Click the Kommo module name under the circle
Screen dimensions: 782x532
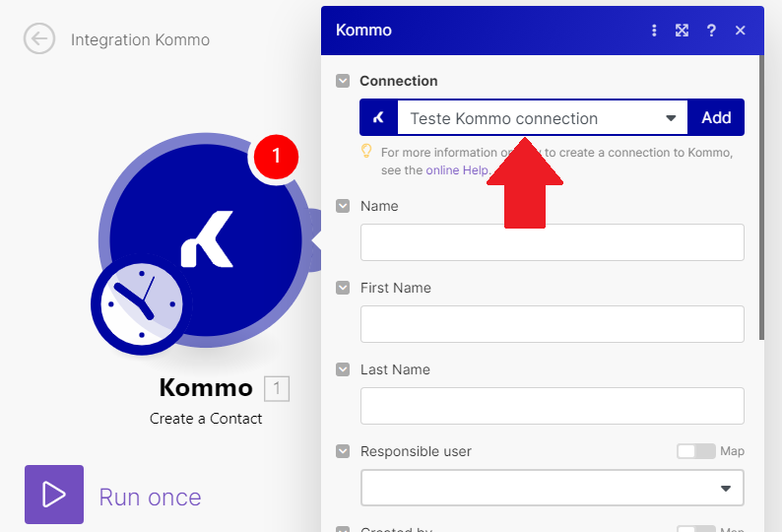(206, 387)
